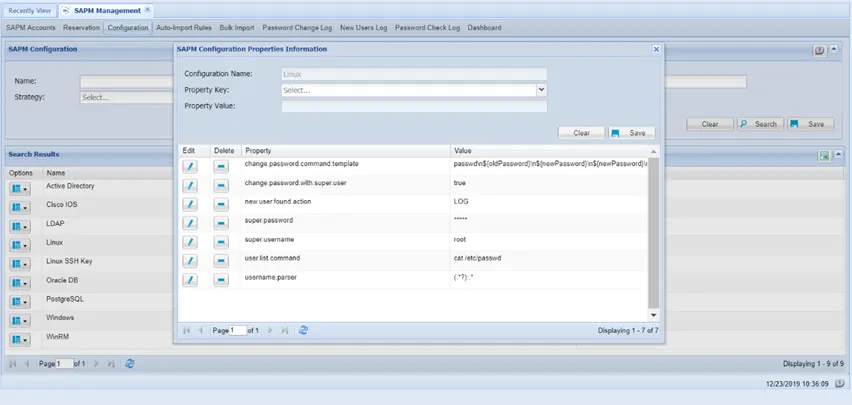The height and width of the screenshot is (405, 852).
Task: Close the SAPM Management tab
Action: point(147,10)
